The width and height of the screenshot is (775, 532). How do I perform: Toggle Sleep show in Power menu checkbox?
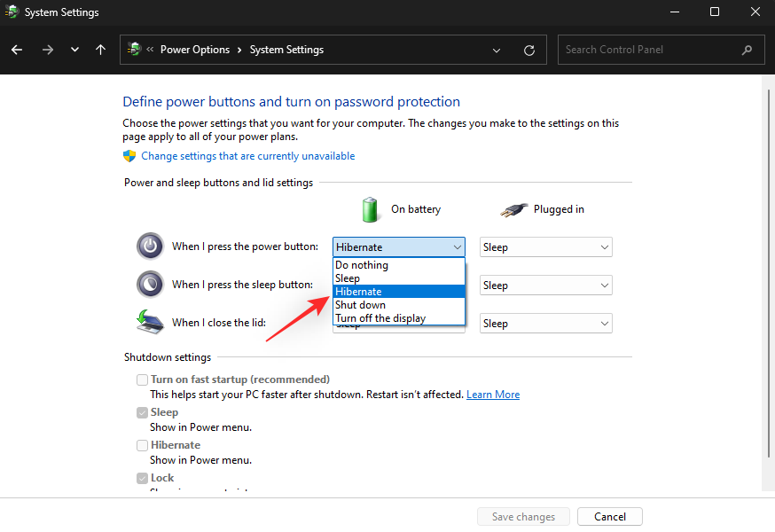(x=143, y=412)
